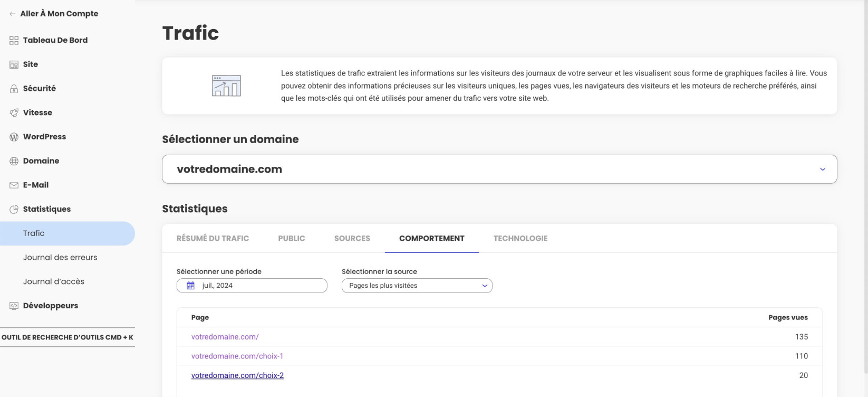Click the Statistiques pie chart icon
The width and height of the screenshot is (868, 397).
tap(14, 209)
